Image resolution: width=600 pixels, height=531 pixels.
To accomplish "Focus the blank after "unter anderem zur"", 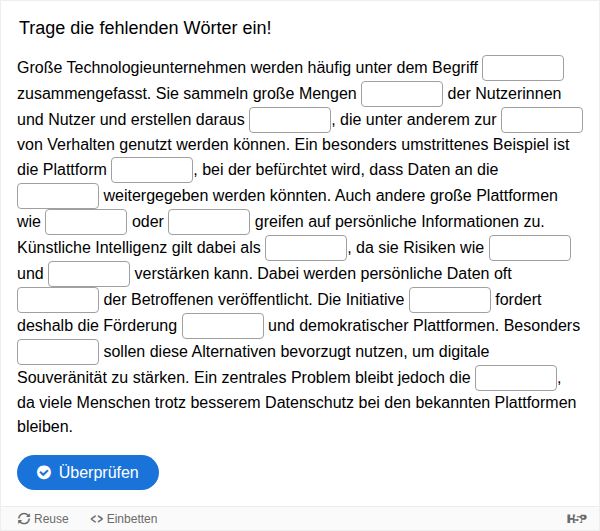I will pos(542,120).
